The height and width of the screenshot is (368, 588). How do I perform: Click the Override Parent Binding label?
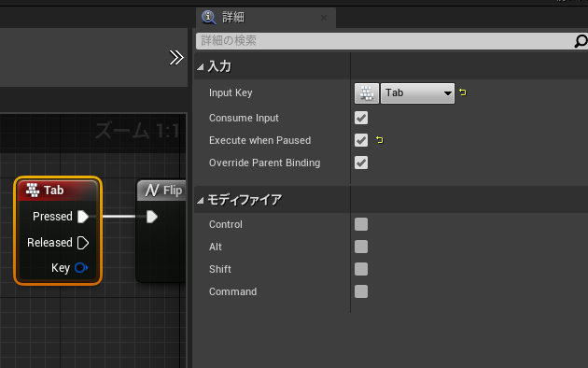pyautogui.click(x=265, y=163)
